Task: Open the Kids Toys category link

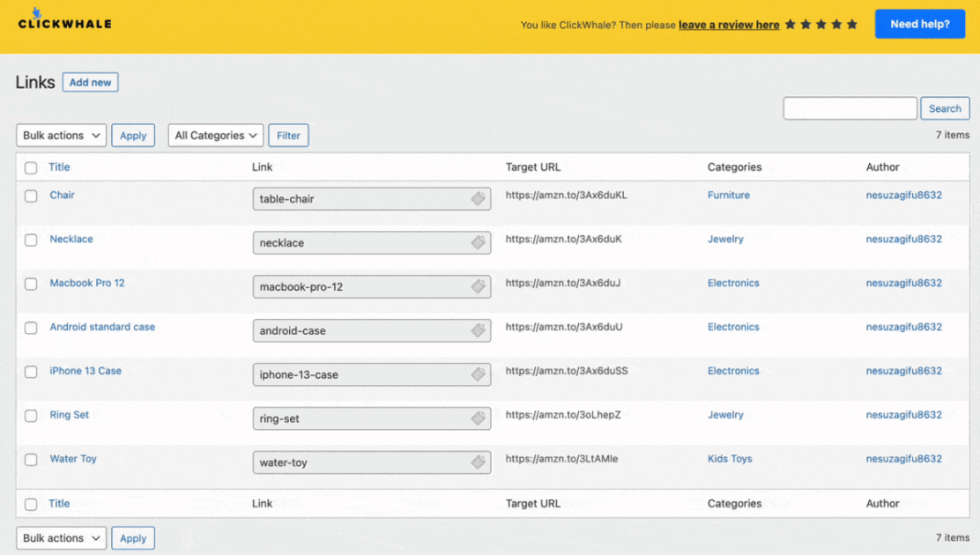Action: [x=730, y=459]
